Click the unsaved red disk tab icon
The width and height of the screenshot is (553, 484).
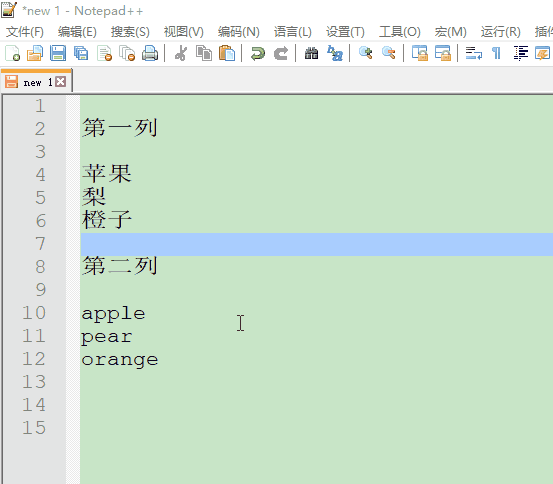click(11, 82)
